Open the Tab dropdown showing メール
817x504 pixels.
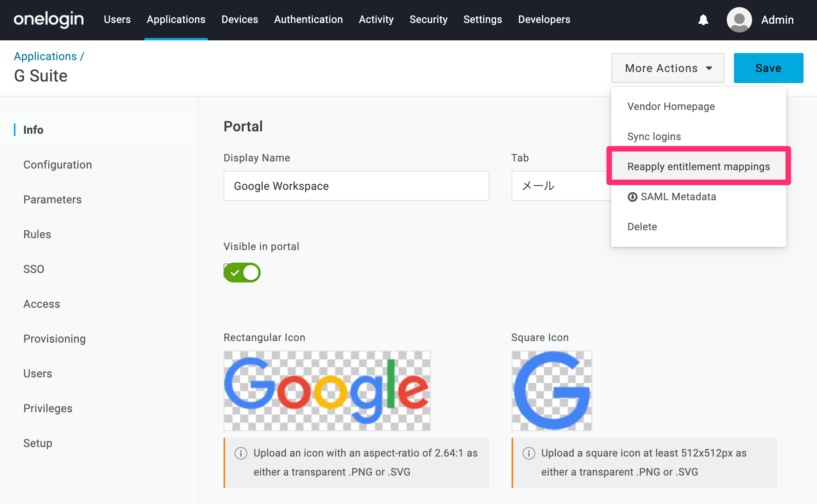tap(561, 186)
